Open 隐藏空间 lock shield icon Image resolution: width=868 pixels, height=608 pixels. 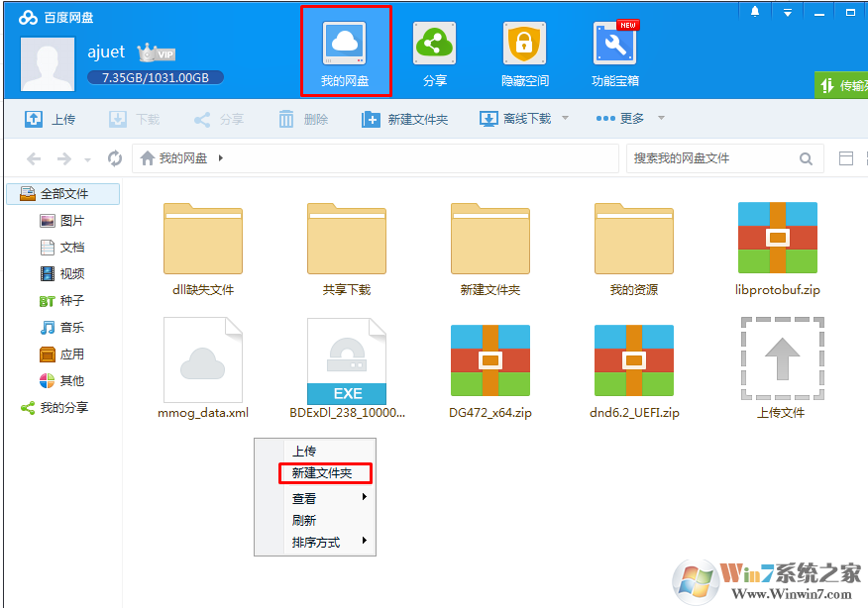click(524, 54)
